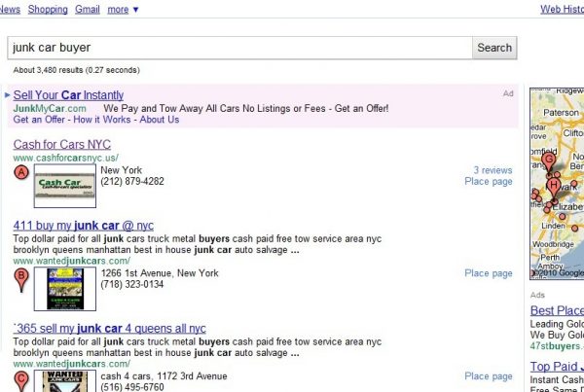Go to Web History link

562,10
